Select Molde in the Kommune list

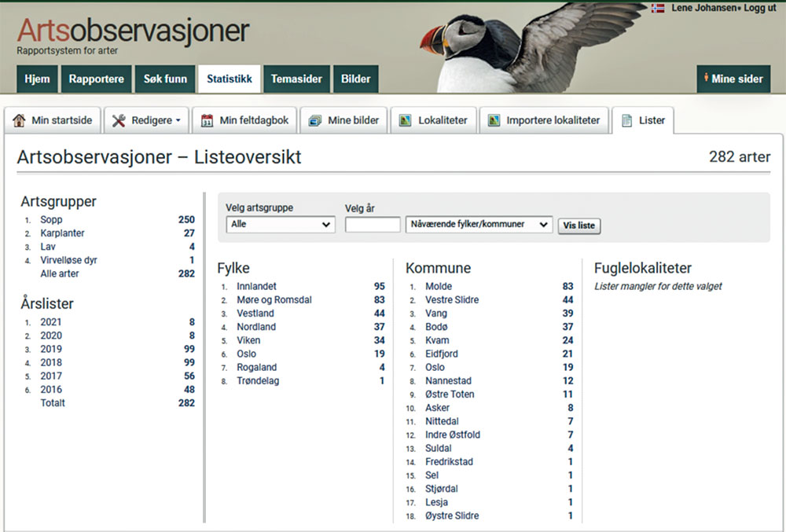(x=439, y=287)
